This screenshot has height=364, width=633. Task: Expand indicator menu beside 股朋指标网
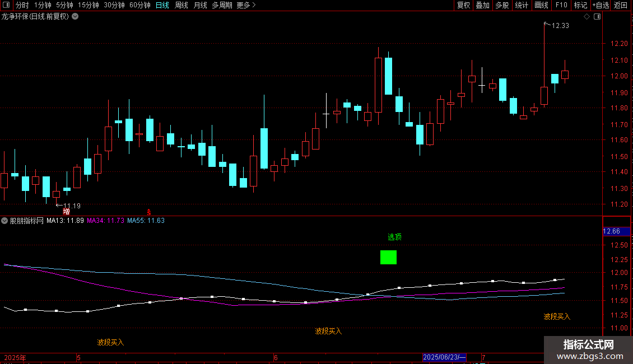point(4,221)
